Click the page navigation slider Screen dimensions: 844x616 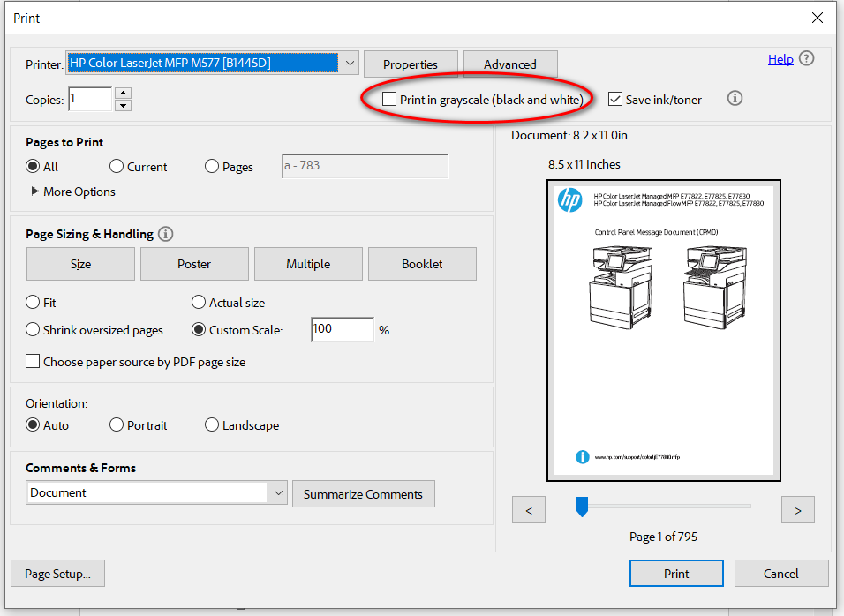(584, 506)
